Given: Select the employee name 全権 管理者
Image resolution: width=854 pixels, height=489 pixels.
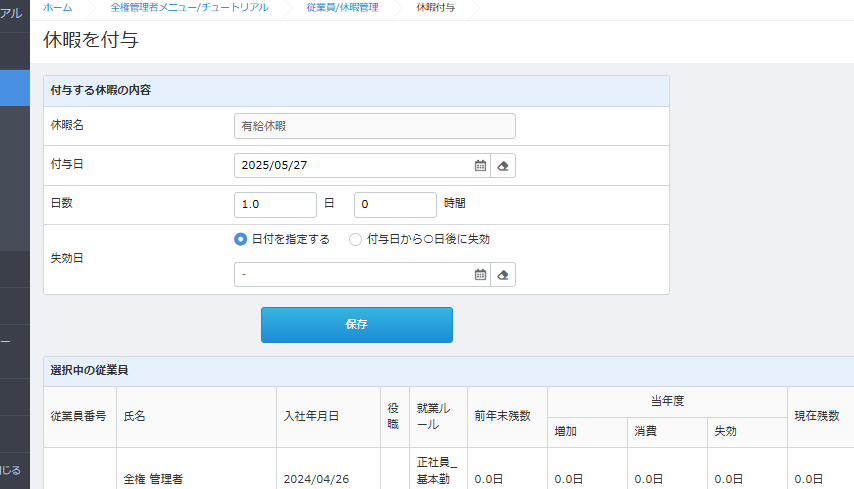Looking at the screenshot, I should [153, 479].
